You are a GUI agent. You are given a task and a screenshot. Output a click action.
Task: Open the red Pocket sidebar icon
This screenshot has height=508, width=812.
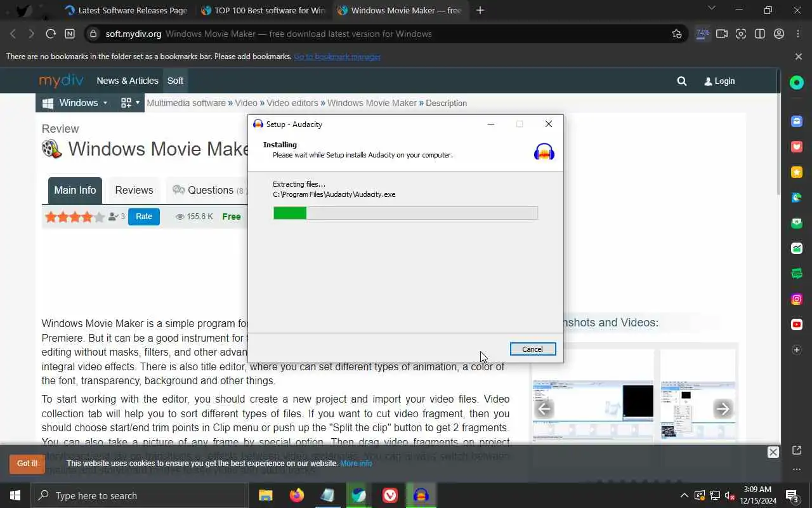tap(797, 147)
